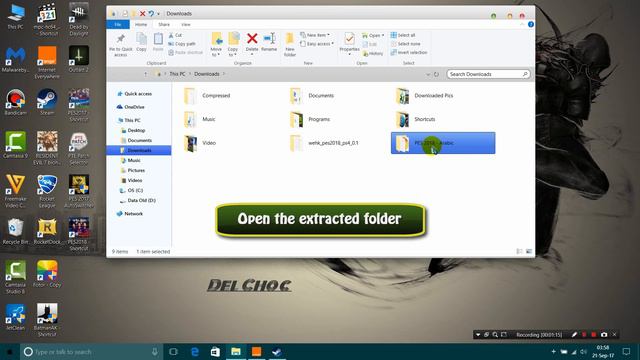Delete the selected item with red X
The width and height of the screenshot is (640, 360).
click(x=252, y=42)
